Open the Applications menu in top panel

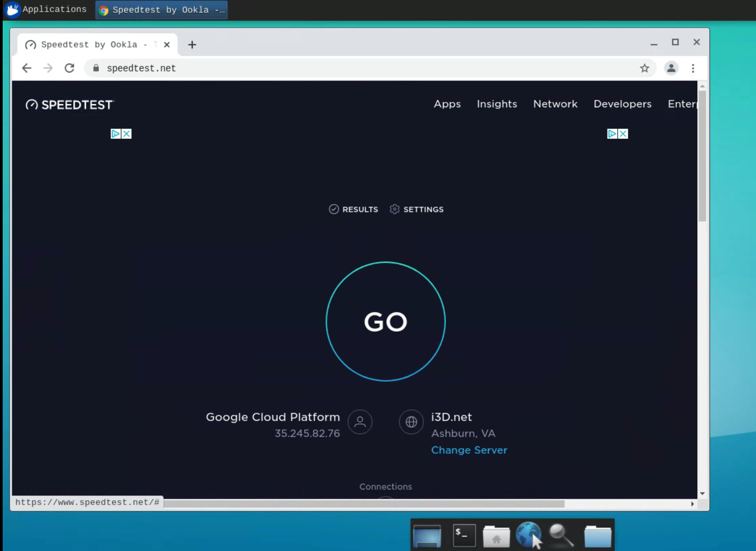click(46, 10)
